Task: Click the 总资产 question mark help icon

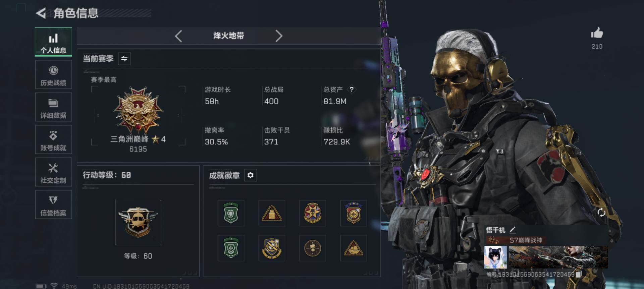Action: click(x=352, y=90)
